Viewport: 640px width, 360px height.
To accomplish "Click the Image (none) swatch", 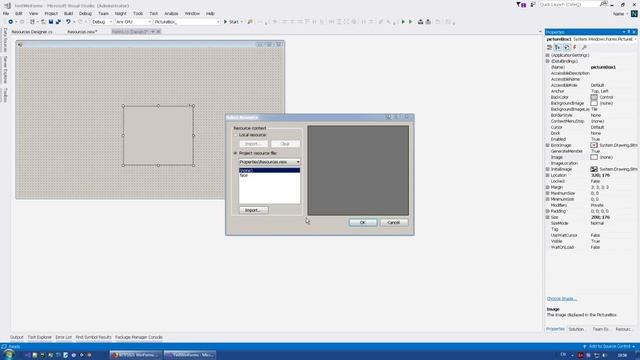I will 594,157.
